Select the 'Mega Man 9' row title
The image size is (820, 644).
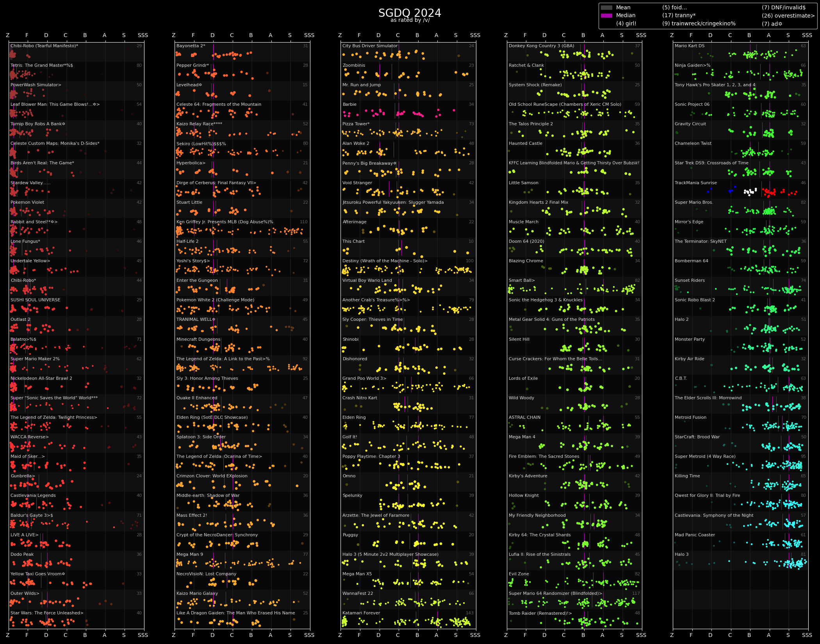tap(190, 554)
